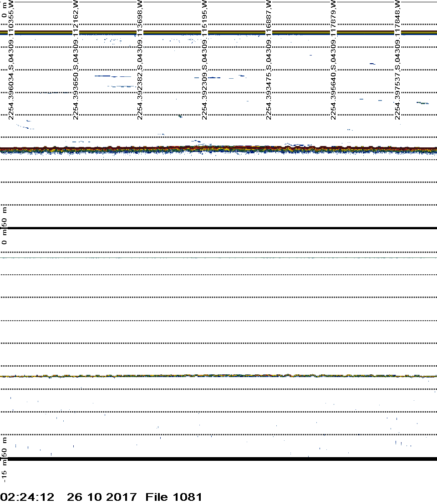This screenshot has width=437, height=504.
Task: Click the GPS marker label ending 110355,W
Action: click(11, 60)
